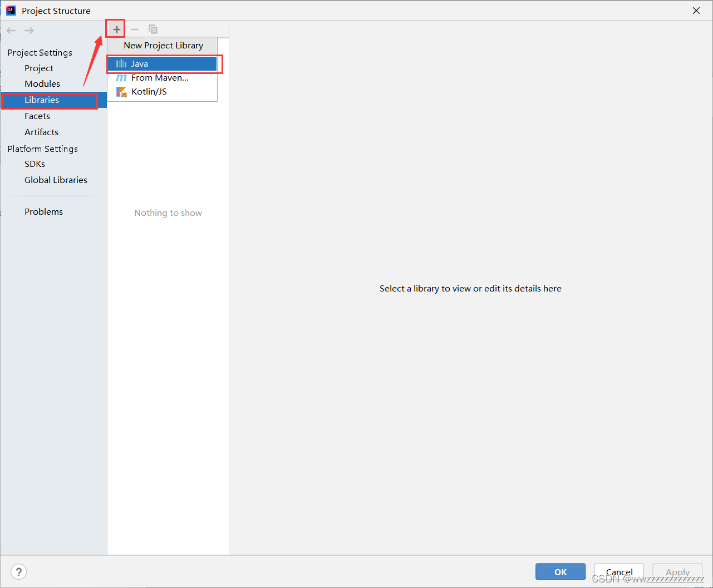The image size is (713, 588).
Task: Open the Problems section
Action: coord(43,211)
